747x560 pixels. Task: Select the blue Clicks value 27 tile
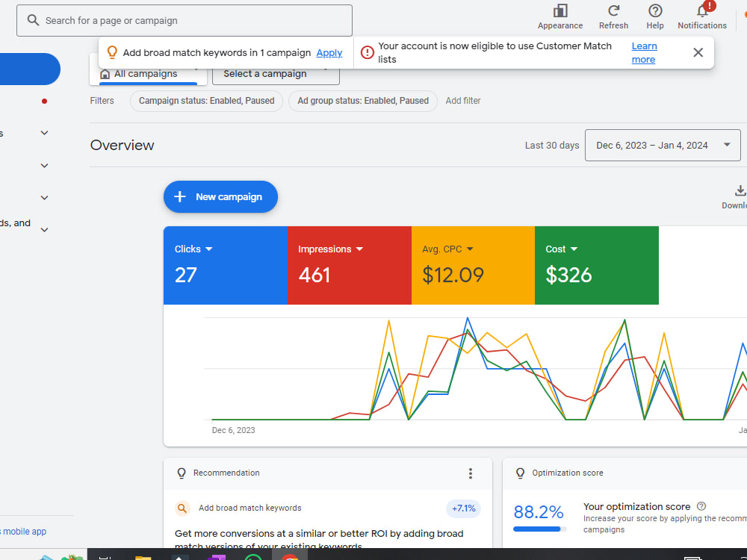coord(226,265)
